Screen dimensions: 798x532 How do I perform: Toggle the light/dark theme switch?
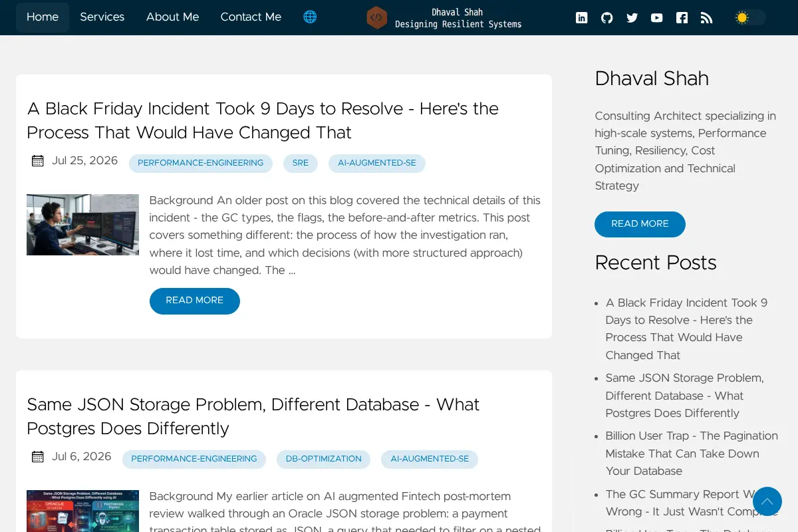pyautogui.click(x=750, y=18)
